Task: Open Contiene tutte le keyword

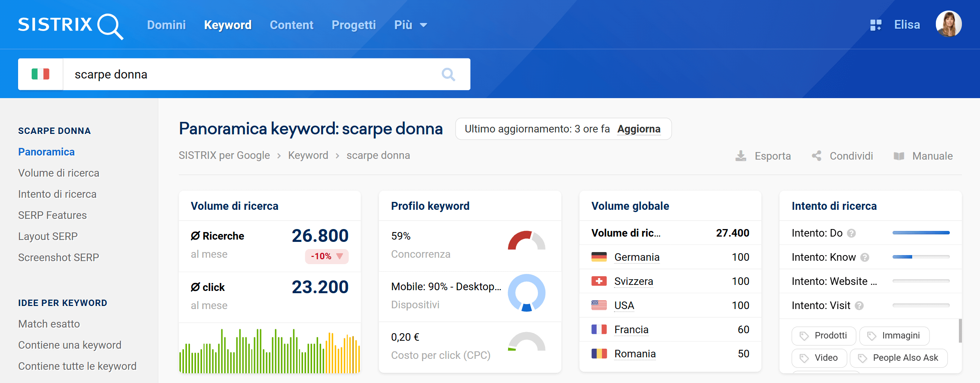Action: (77, 366)
